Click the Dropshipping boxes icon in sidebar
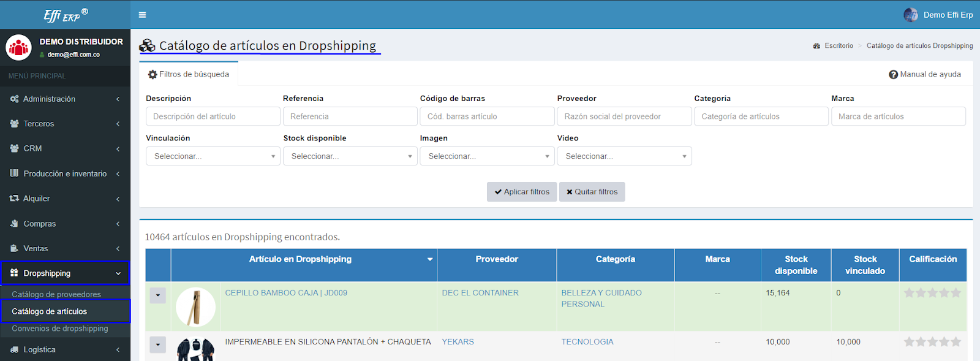The width and height of the screenshot is (980, 361). coord(14,273)
